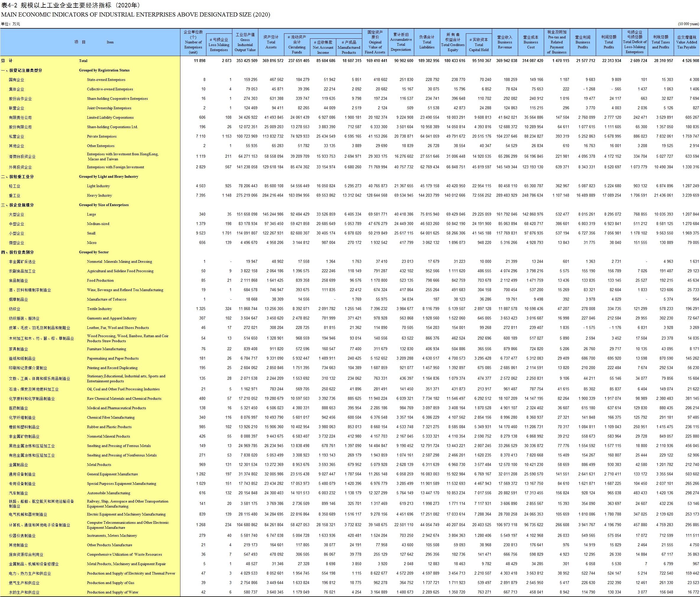Select the 'Private Enterprises' row label
The height and width of the screenshot is (597, 700).
[102, 136]
